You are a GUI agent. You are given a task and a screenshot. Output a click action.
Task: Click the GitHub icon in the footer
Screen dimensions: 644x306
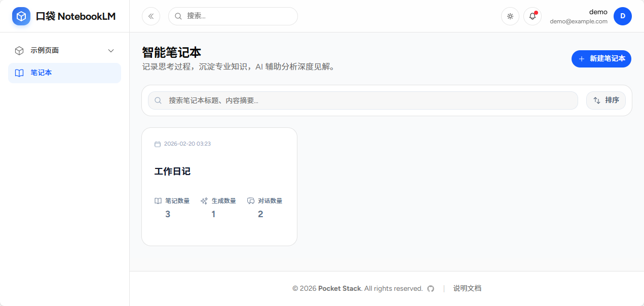pyautogui.click(x=430, y=288)
